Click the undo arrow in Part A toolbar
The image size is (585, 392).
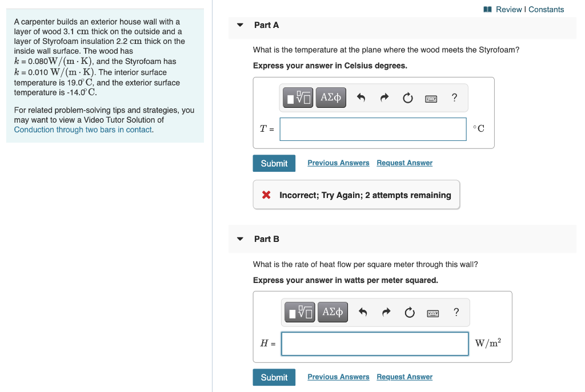coord(362,98)
